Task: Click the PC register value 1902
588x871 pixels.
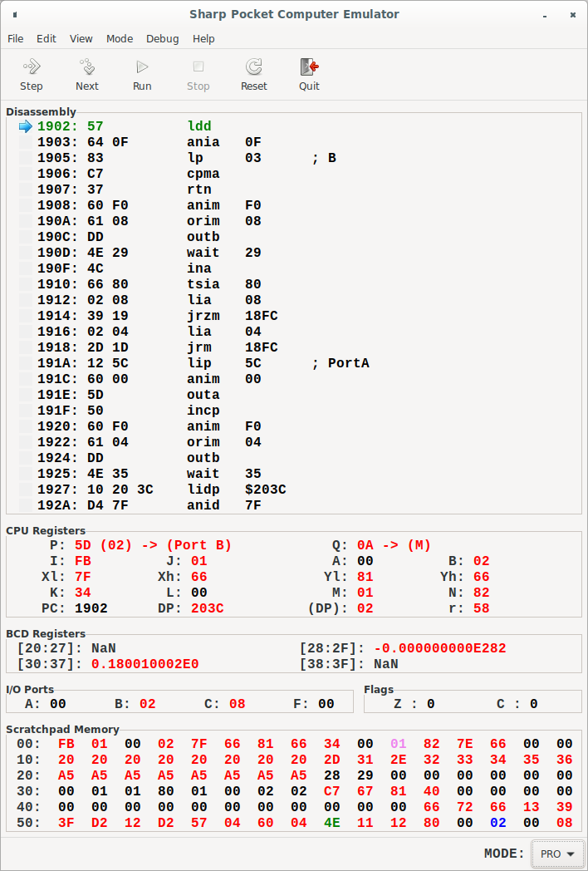Action: [x=91, y=608]
